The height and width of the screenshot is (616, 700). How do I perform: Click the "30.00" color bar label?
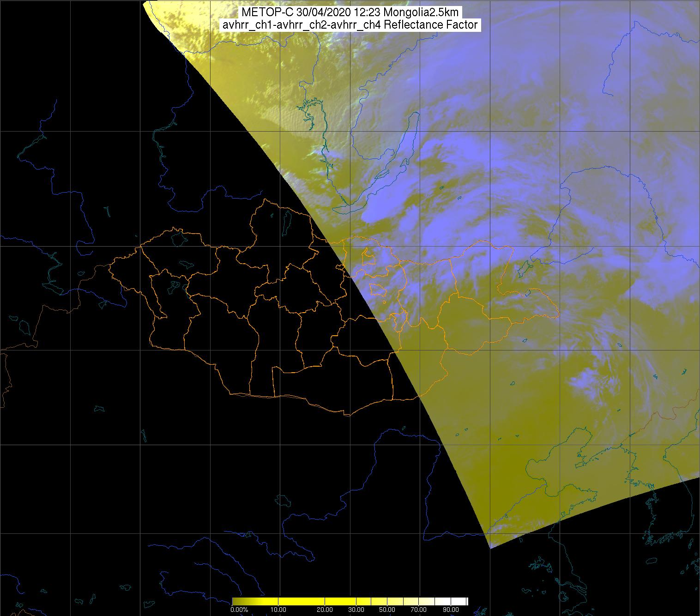coord(356,610)
